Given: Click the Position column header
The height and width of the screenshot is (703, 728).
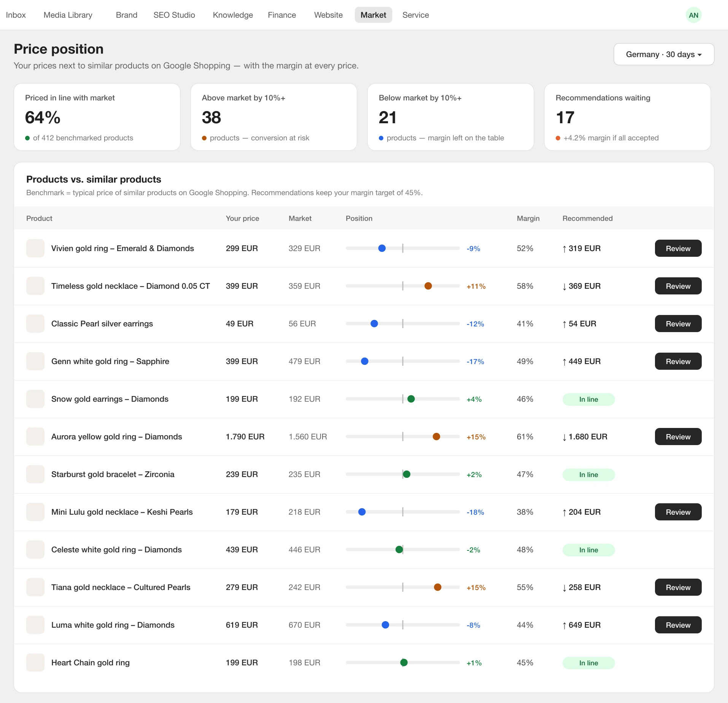Looking at the screenshot, I should point(359,218).
